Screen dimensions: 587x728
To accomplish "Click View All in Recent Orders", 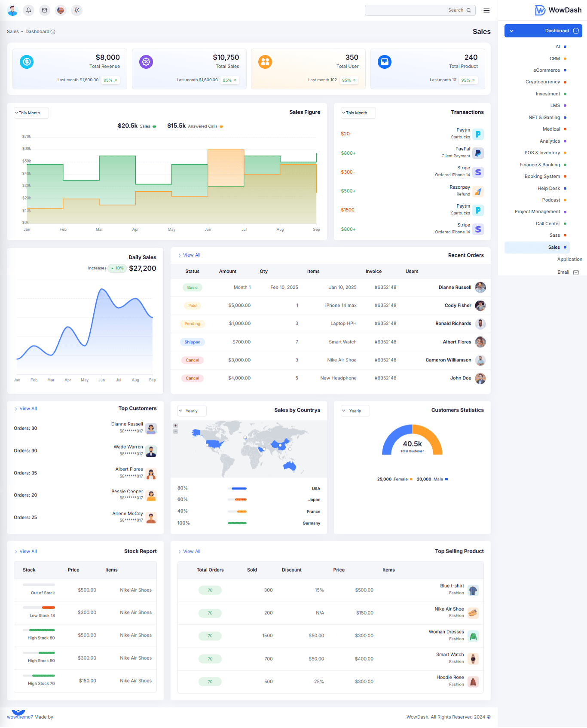I will pyautogui.click(x=191, y=255).
